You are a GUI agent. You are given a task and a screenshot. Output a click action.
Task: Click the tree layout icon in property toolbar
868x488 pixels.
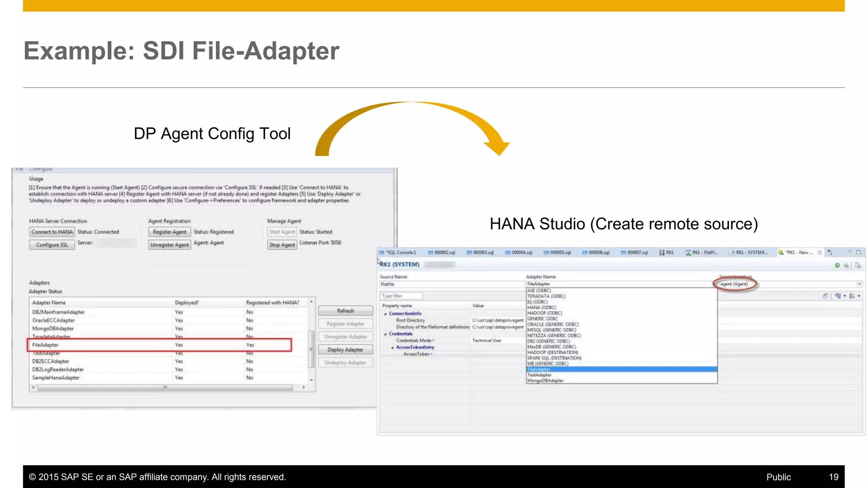coord(851,296)
